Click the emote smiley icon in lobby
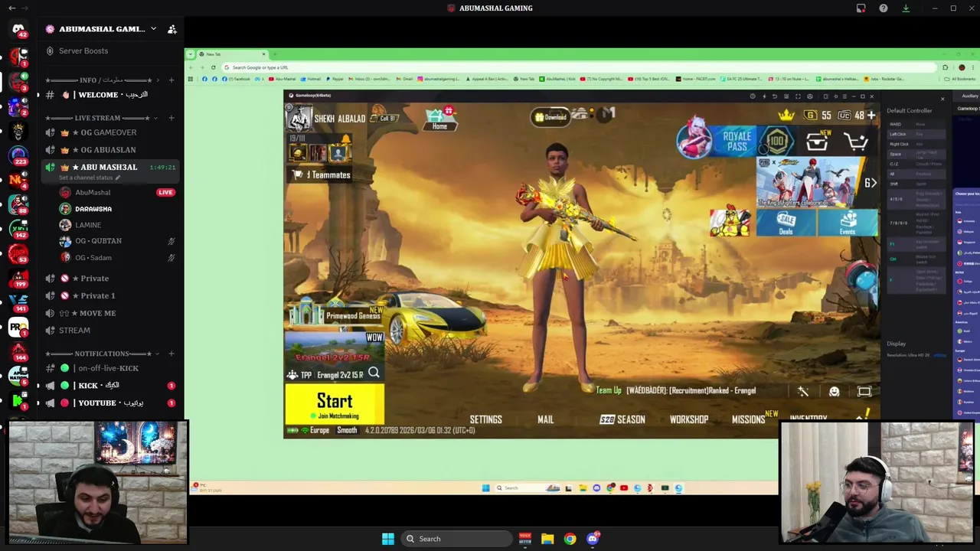Screen dimensions: 980x551 [x=835, y=392]
